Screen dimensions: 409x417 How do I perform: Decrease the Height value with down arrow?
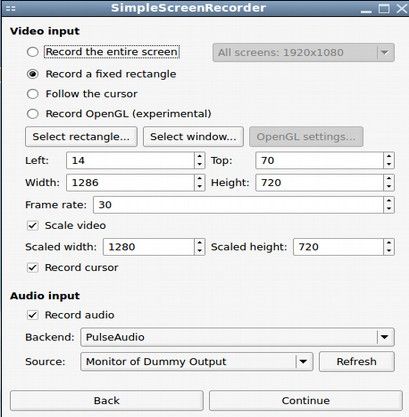tap(389, 187)
